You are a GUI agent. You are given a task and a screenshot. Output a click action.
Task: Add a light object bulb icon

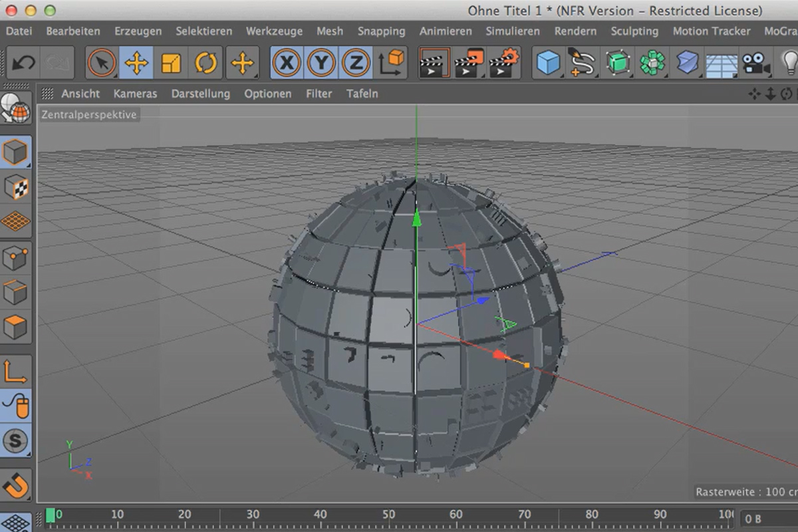click(789, 63)
